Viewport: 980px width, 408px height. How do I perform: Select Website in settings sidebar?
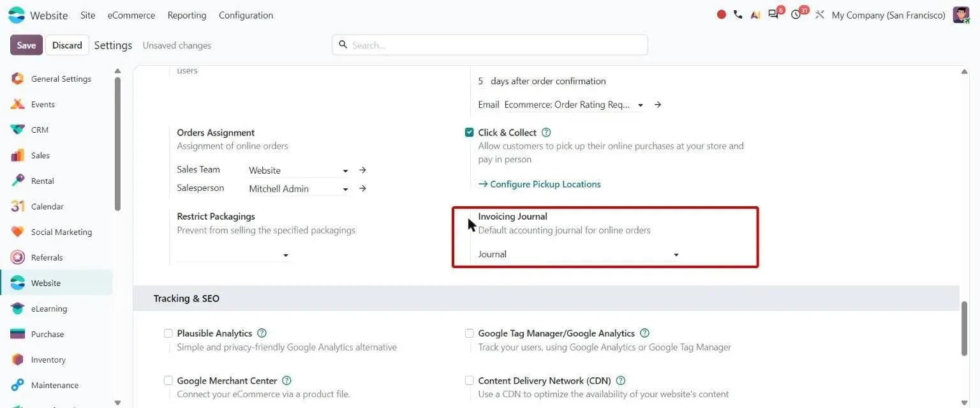click(57, 283)
